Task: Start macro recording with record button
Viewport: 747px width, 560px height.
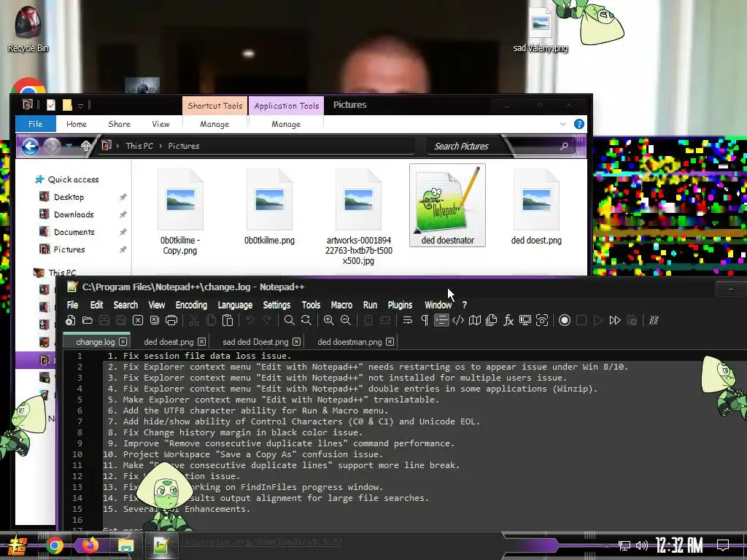Action: (x=565, y=321)
